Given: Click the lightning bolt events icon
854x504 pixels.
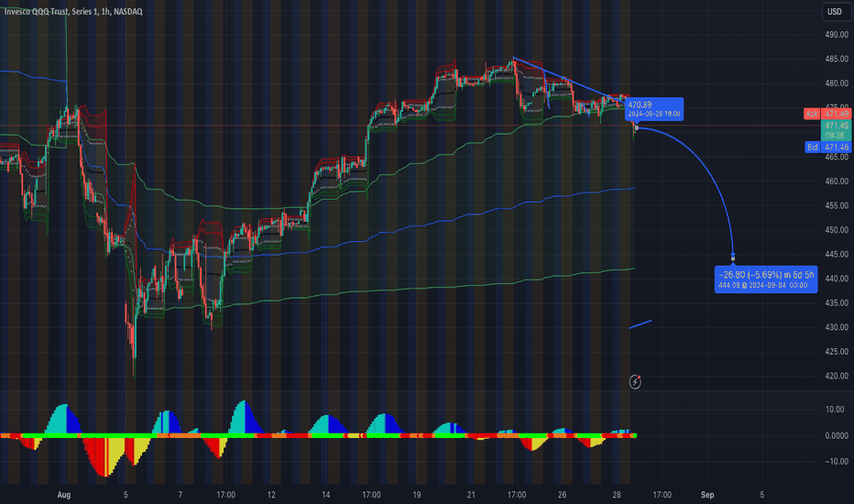Looking at the screenshot, I should (x=635, y=382).
